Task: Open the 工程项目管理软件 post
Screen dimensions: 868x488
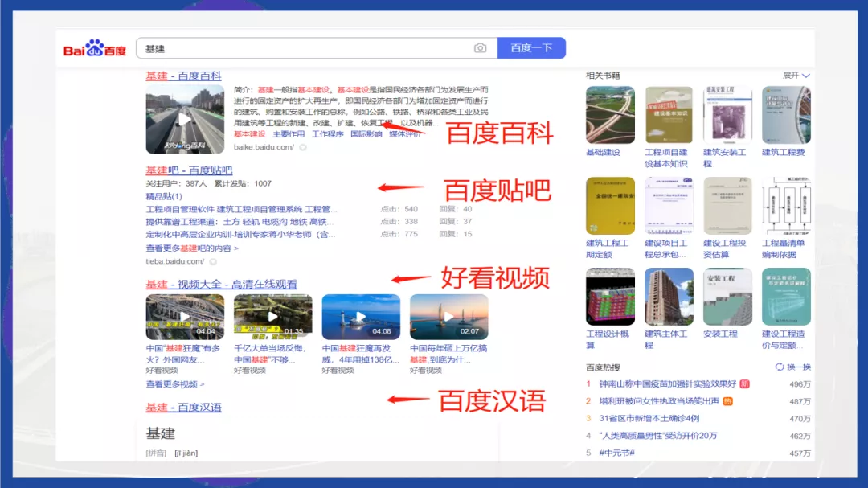Action: (x=241, y=209)
